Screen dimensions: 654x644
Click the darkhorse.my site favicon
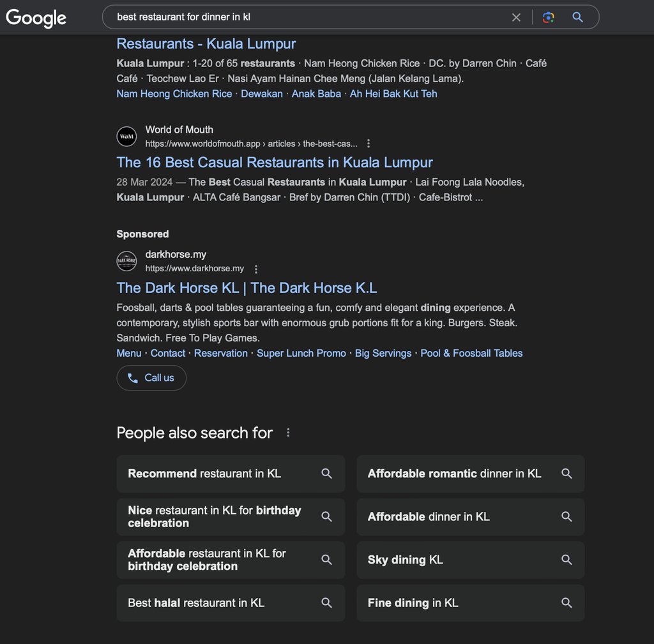[126, 262]
